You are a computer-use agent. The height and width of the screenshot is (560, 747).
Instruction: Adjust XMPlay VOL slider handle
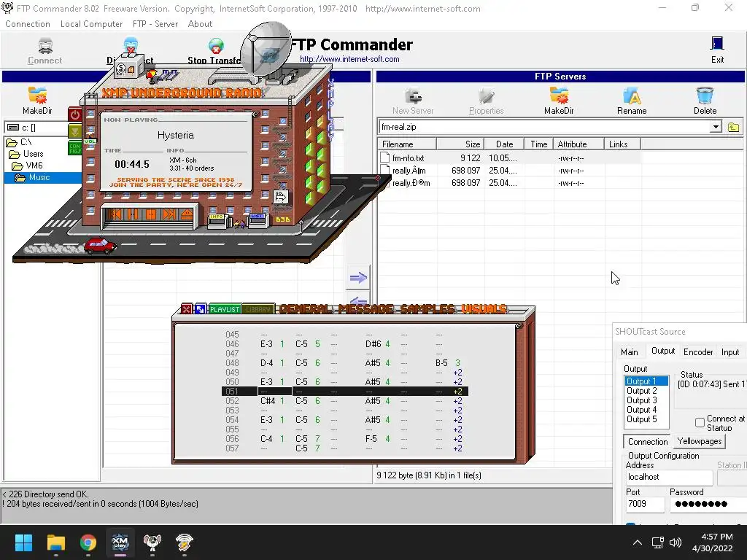click(90, 141)
